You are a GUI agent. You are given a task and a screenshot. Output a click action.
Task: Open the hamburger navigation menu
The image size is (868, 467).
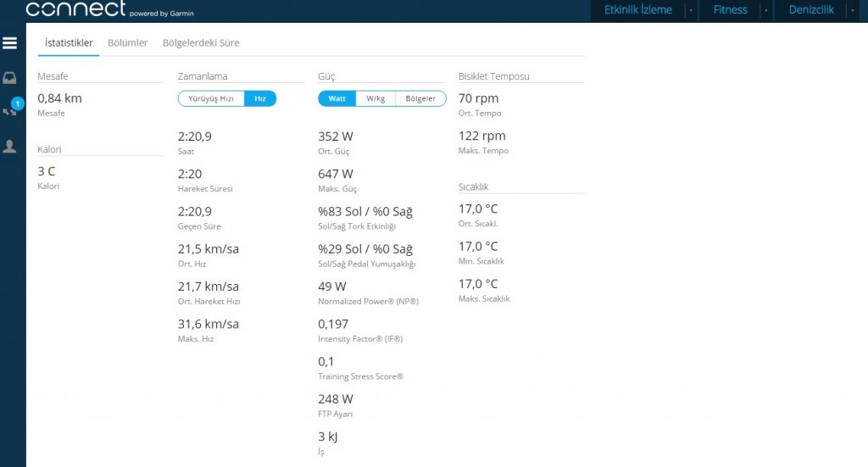pyautogui.click(x=10, y=43)
